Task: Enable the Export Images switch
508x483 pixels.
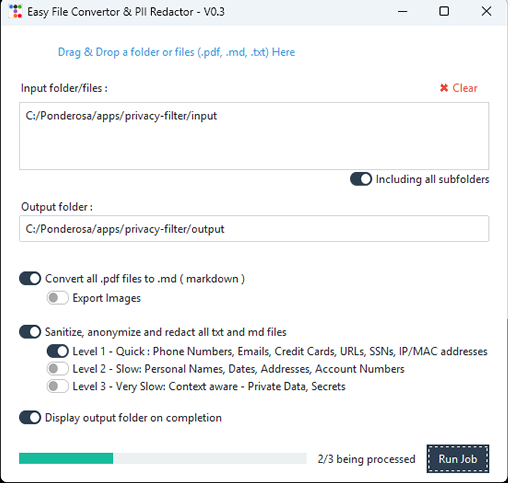Action: 58,298
